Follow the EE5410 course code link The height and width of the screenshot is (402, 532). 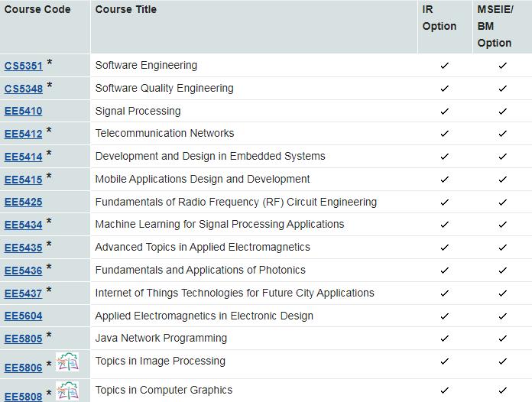click(24, 112)
